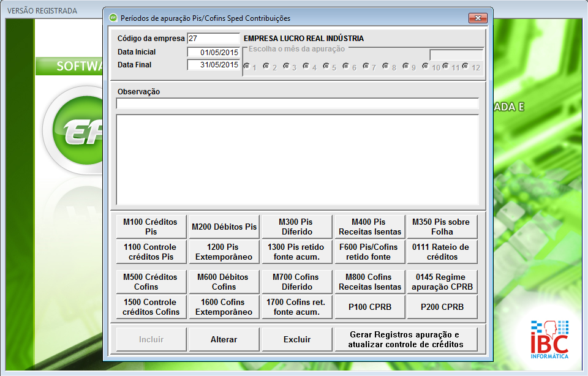Select month 1 radio button
Image resolution: width=588 pixels, height=376 pixels.
coord(247,66)
